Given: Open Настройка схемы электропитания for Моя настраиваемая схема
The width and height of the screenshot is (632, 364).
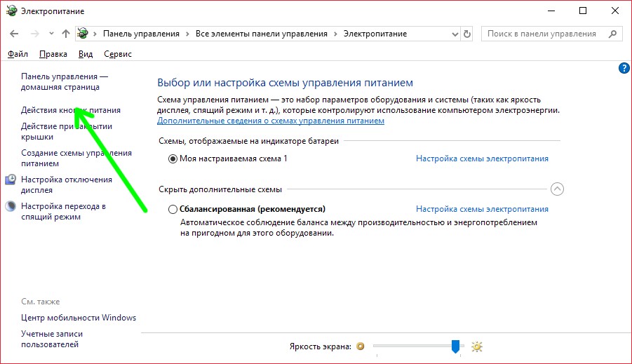Looking at the screenshot, I should [482, 159].
